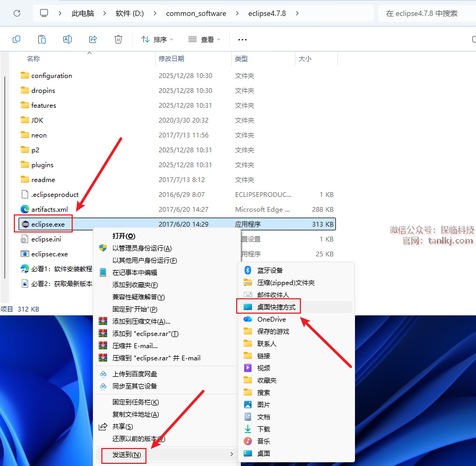
Task: Open the 排序 sort dropdown
Action: [x=157, y=39]
